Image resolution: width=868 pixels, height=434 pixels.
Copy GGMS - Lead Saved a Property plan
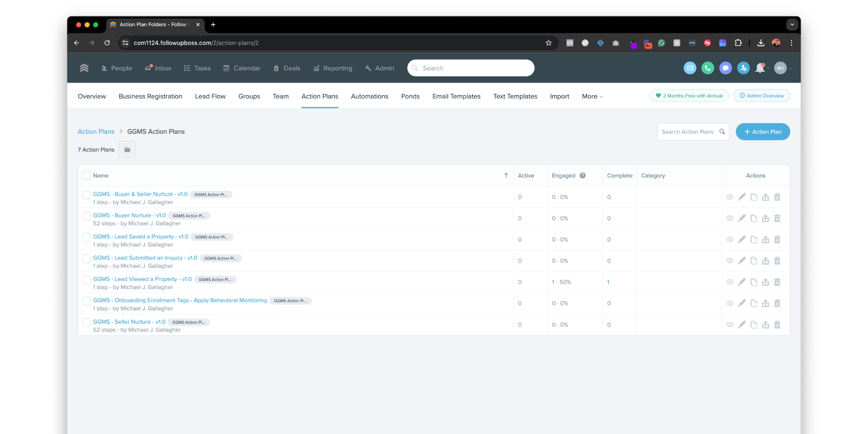(753, 240)
